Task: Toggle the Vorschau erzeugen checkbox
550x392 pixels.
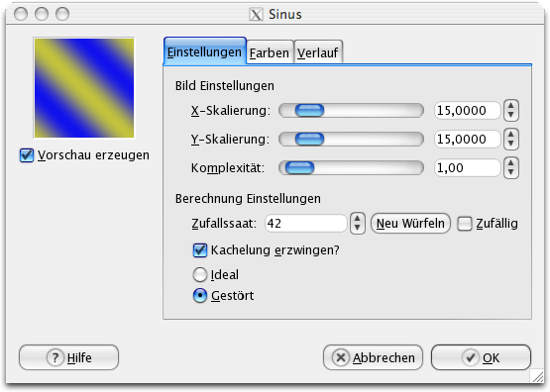Action: 27,155
